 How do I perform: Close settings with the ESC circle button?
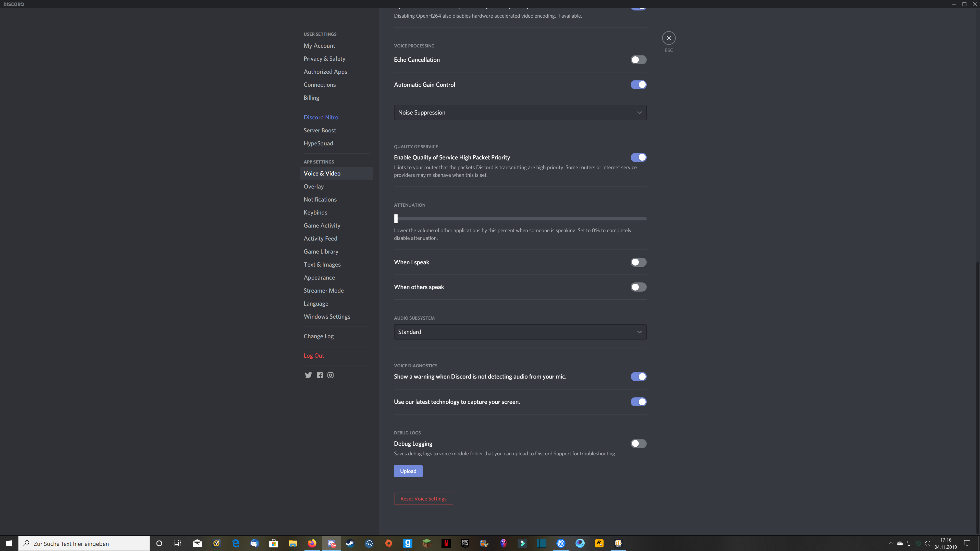pos(668,38)
